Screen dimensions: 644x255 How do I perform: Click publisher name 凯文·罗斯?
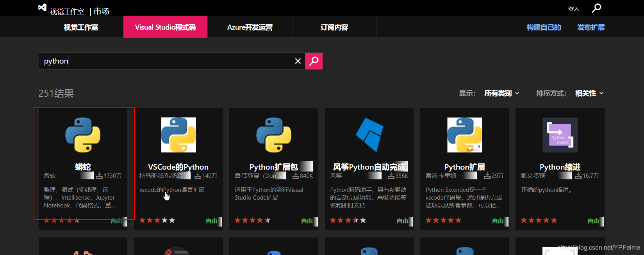[x=533, y=176]
